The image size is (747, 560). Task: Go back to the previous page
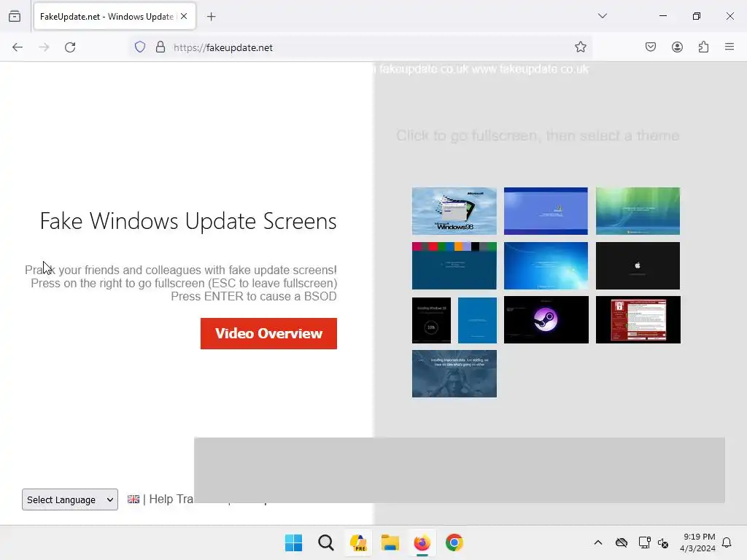click(x=18, y=47)
